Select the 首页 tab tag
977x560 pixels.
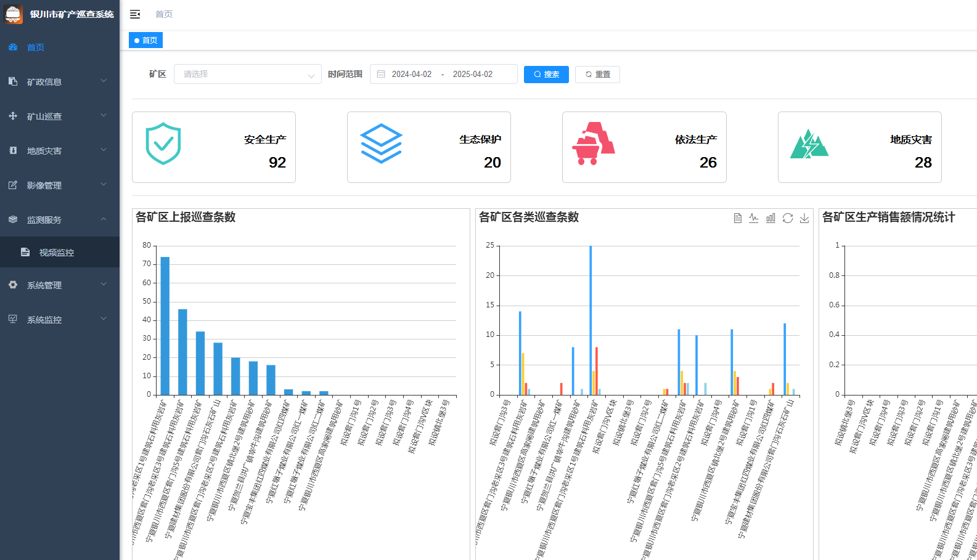tap(146, 40)
